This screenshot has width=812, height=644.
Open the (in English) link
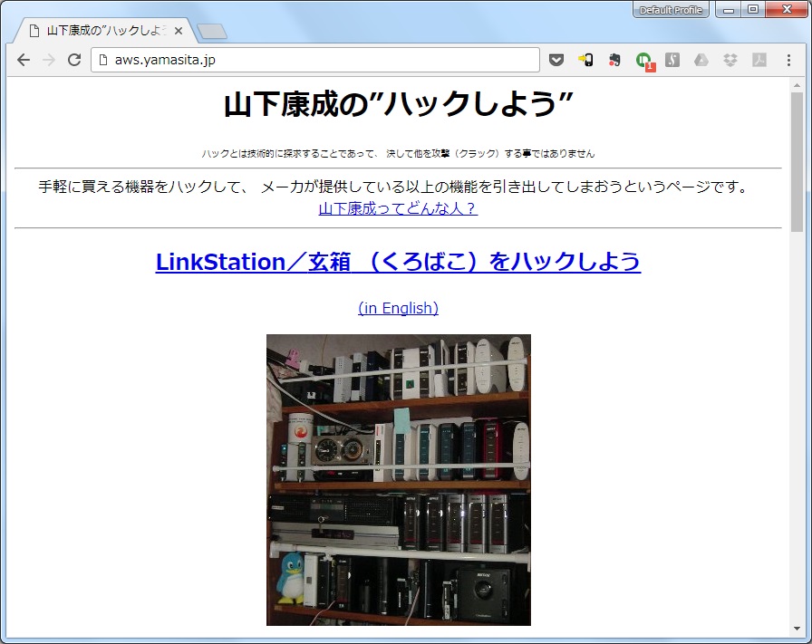tap(398, 308)
